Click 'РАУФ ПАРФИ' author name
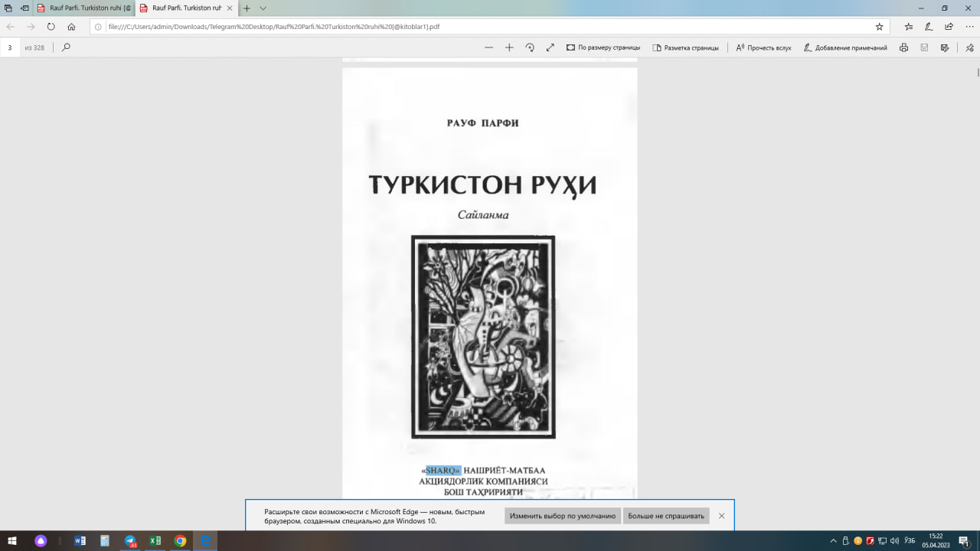This screenshot has width=980, height=551. [x=483, y=123]
